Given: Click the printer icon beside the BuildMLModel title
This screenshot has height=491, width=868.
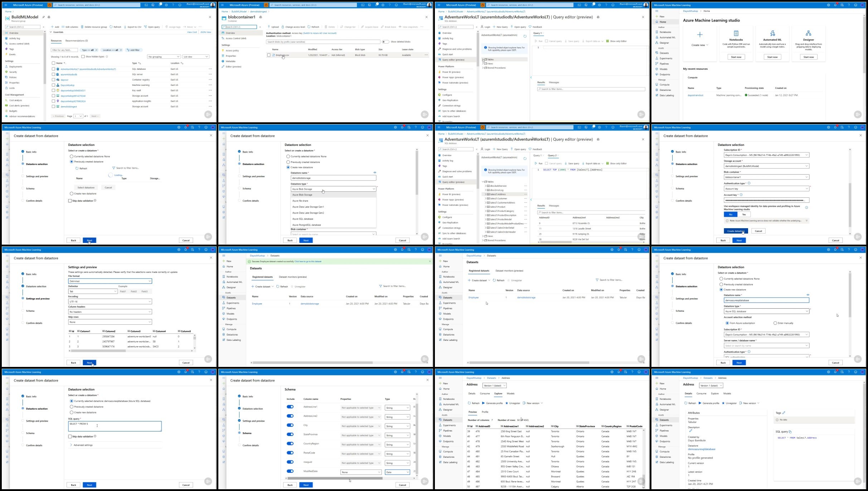Looking at the screenshot, I should point(49,17).
